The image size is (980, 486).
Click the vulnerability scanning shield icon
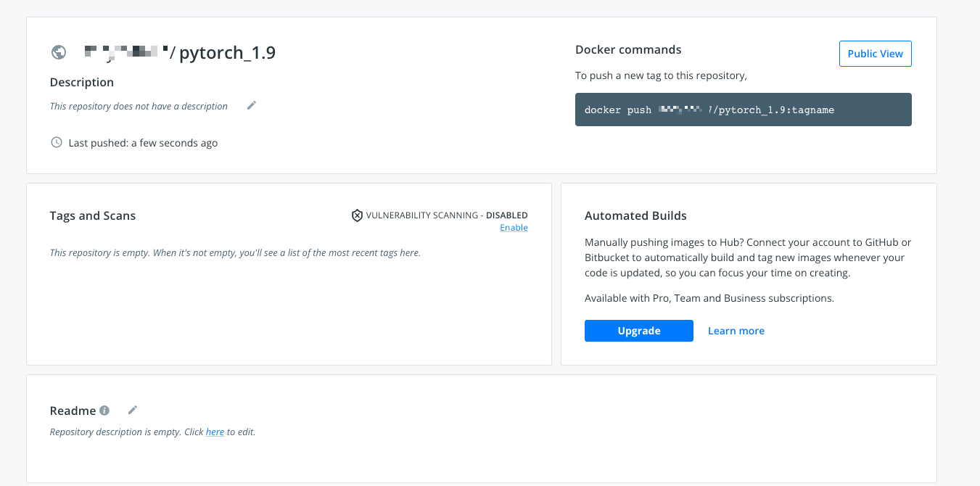[x=357, y=215]
